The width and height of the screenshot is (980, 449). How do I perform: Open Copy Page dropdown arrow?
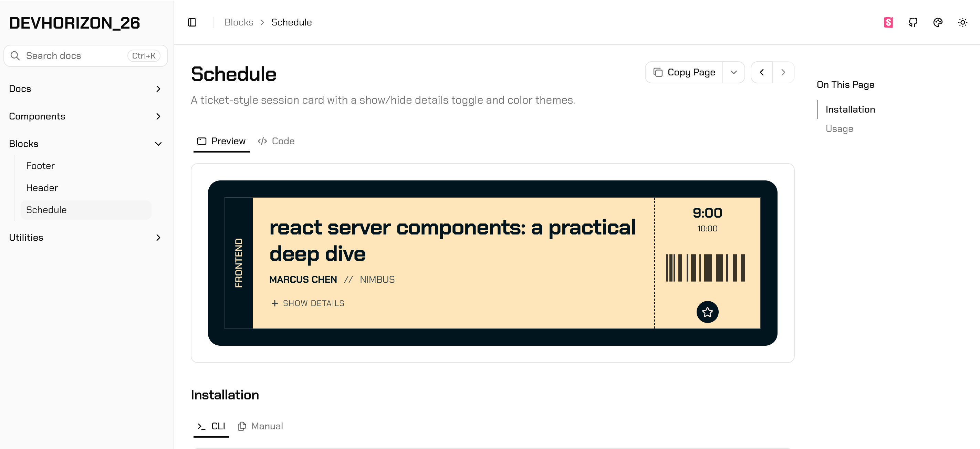point(734,72)
